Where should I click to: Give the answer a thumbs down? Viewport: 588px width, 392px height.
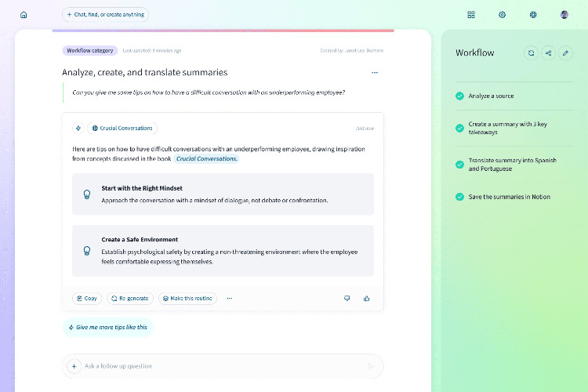347,298
